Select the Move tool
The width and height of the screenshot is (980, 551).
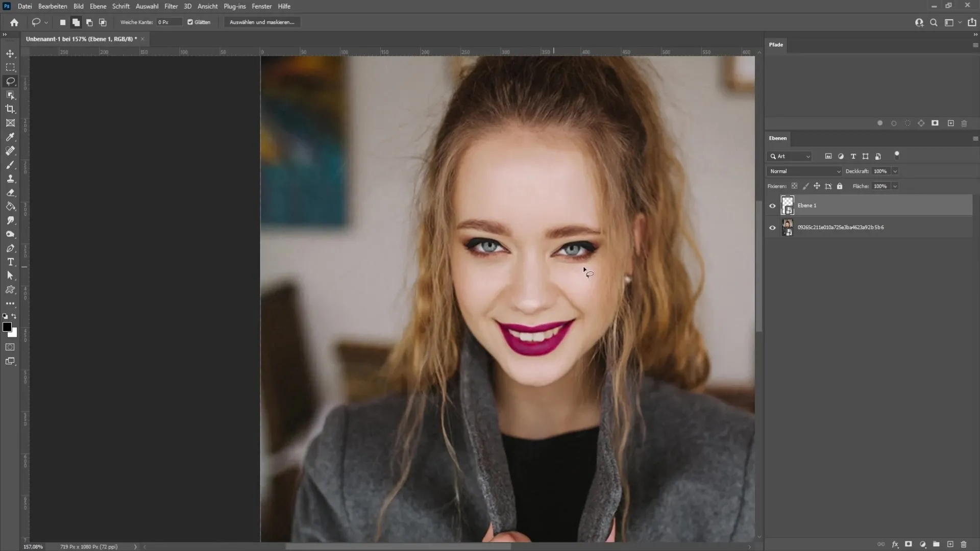coord(10,53)
